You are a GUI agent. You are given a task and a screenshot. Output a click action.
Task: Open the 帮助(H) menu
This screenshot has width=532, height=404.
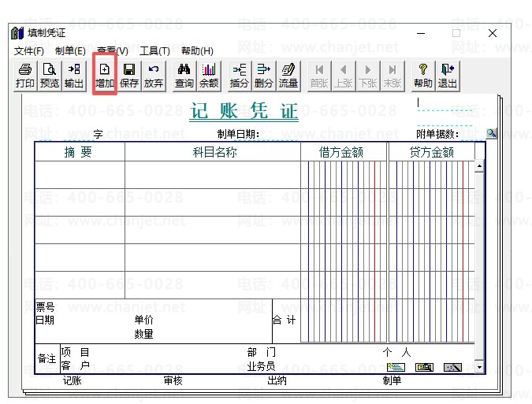coord(197,51)
